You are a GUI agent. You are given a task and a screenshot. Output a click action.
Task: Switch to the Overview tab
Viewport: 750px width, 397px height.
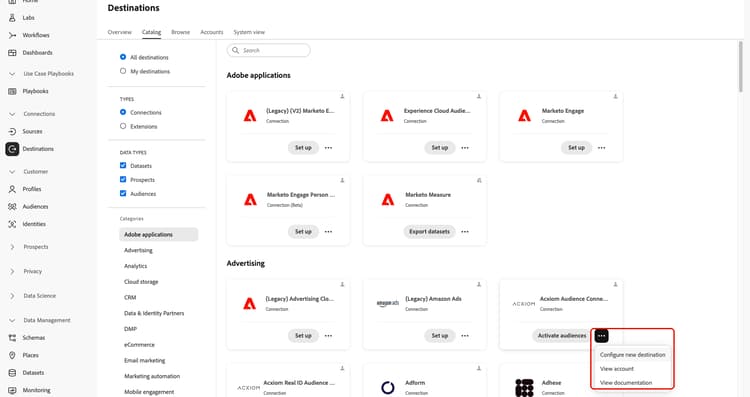[120, 32]
